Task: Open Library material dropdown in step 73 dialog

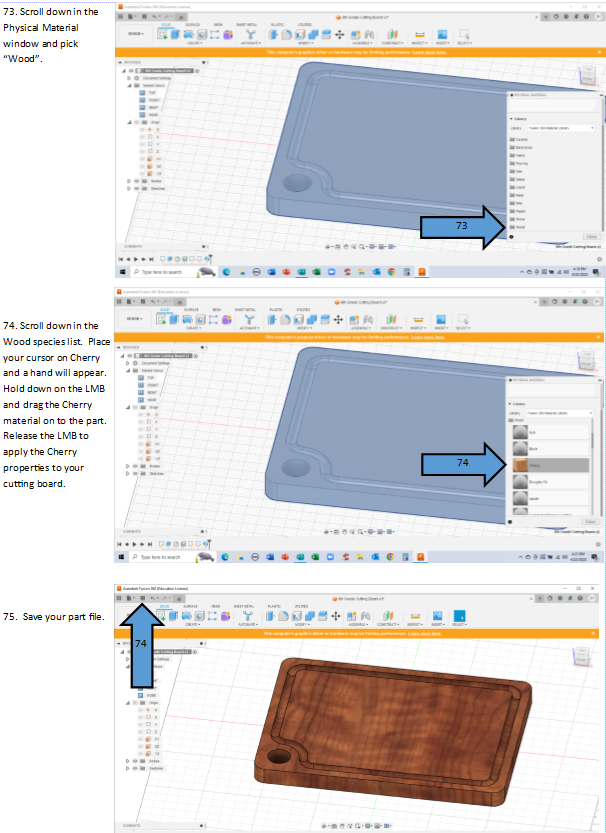Action: click(x=561, y=128)
